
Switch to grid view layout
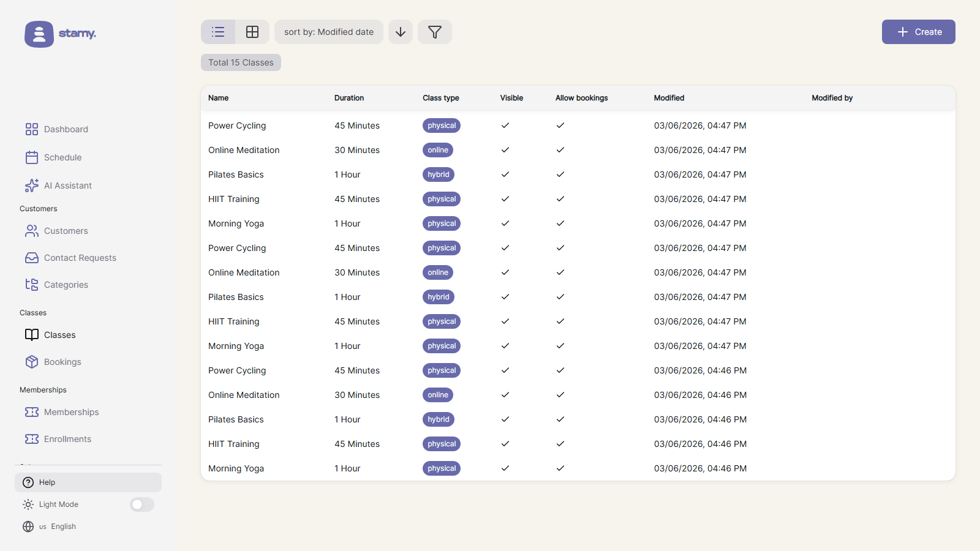click(x=252, y=32)
